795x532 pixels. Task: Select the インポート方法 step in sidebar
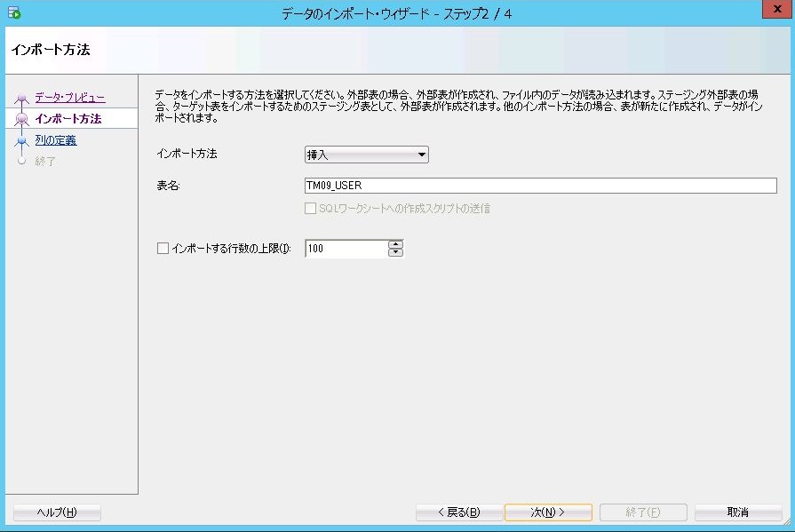(68, 119)
